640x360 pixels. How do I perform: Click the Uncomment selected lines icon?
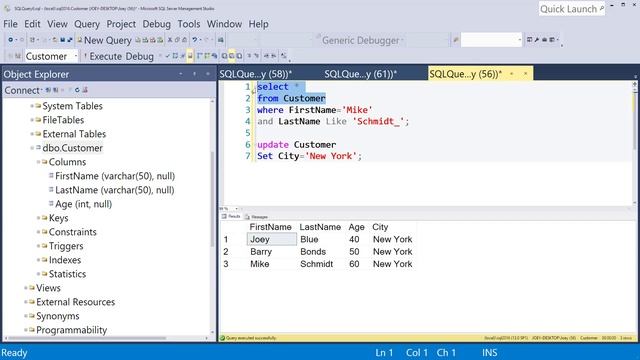point(256,56)
